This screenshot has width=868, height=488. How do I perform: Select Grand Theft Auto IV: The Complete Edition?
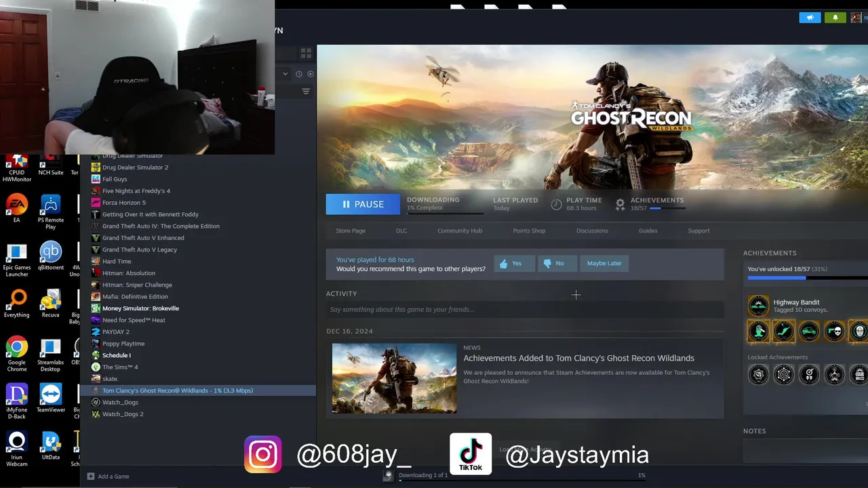[x=161, y=226]
